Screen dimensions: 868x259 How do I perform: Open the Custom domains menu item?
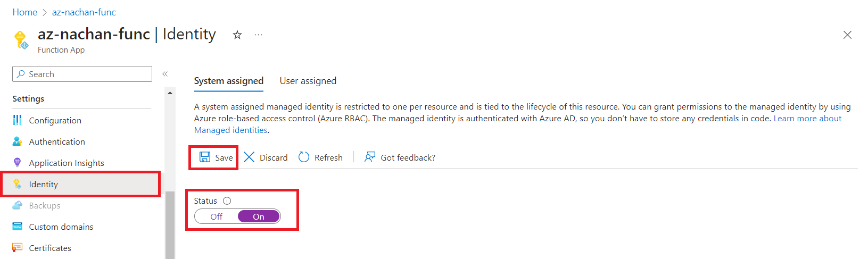point(61,227)
